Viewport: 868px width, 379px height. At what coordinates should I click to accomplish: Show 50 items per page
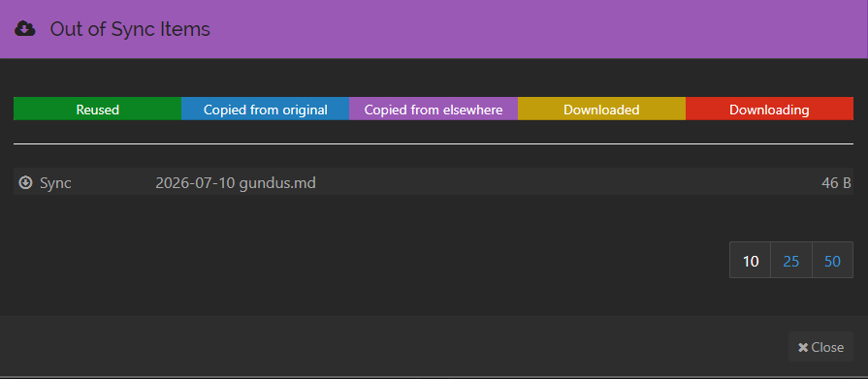click(x=832, y=260)
